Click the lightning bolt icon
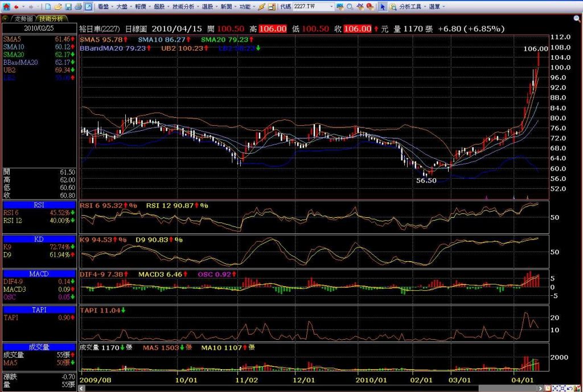Screen dimensions: 583x392 (262, 7)
